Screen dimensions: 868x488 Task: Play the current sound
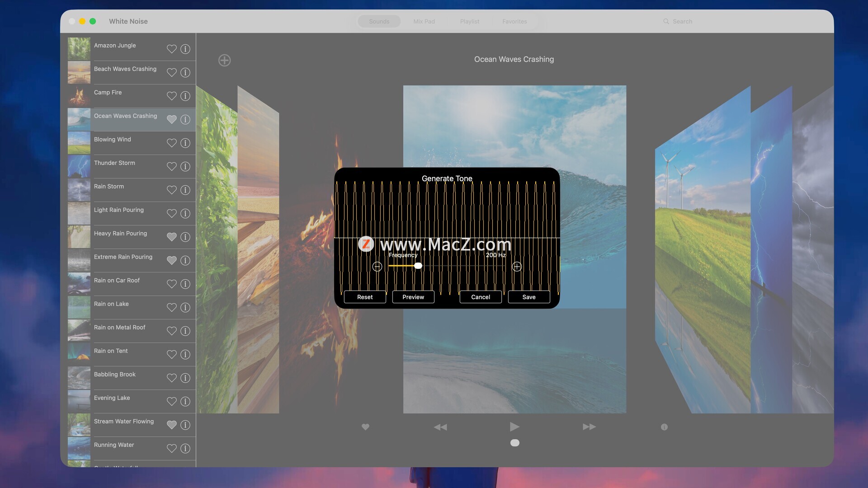(x=514, y=427)
